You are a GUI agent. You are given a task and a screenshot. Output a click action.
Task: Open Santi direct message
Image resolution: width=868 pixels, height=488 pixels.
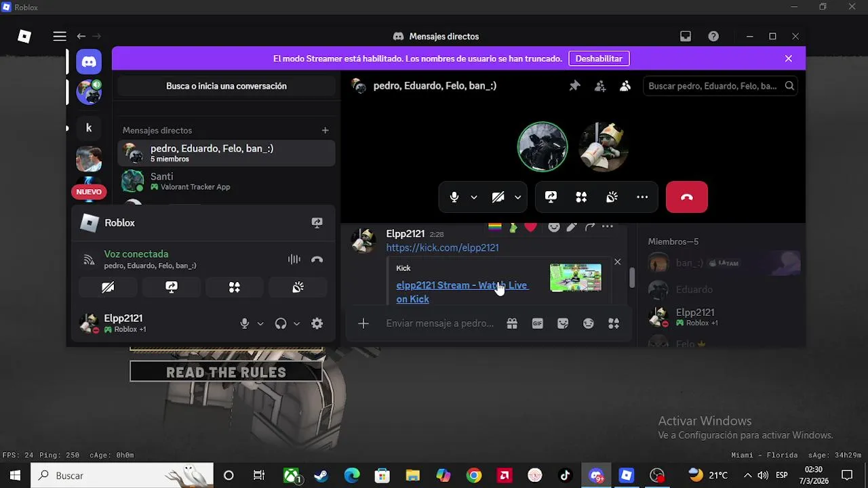tap(226, 181)
